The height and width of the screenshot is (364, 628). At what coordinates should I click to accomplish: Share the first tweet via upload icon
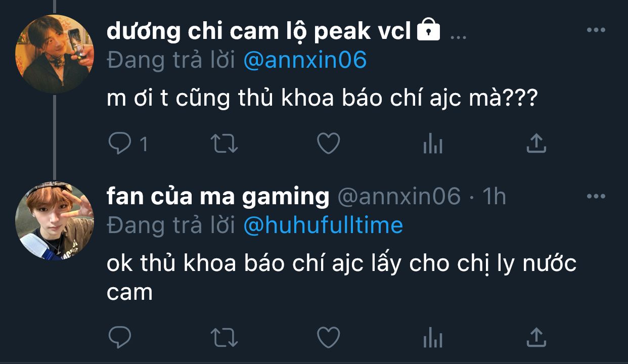tap(536, 144)
